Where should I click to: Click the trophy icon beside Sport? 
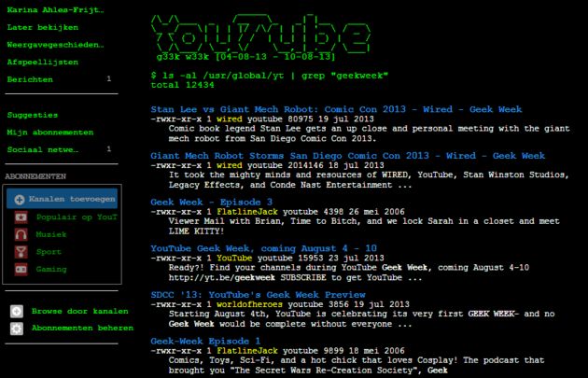pos(21,252)
